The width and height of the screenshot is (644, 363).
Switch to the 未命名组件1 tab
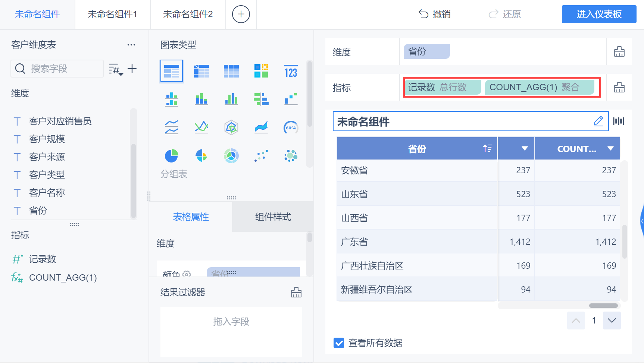pyautogui.click(x=112, y=15)
